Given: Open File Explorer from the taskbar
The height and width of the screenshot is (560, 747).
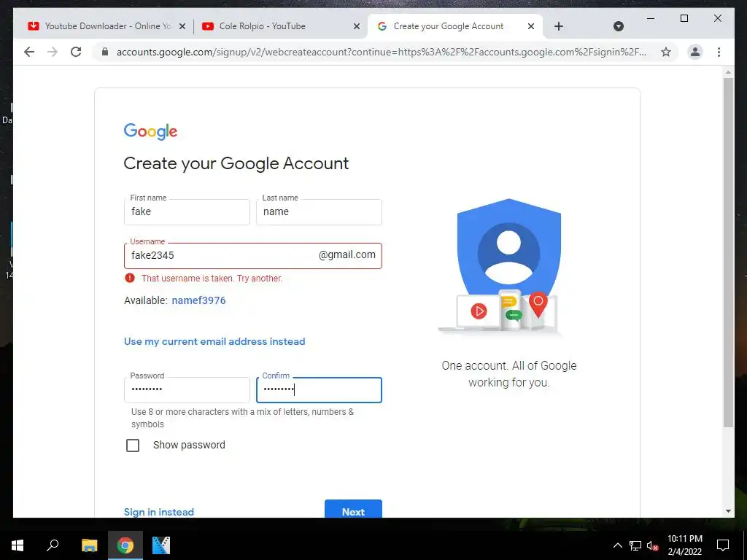Looking at the screenshot, I should tap(90, 545).
